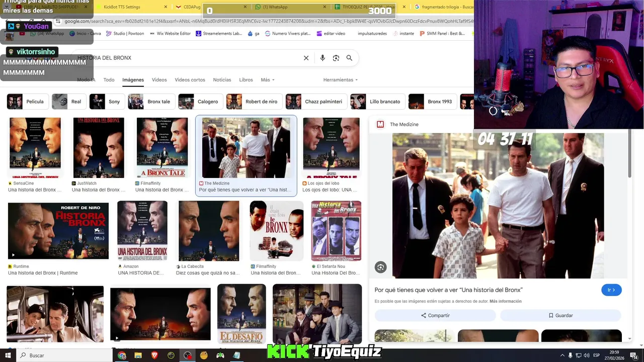This screenshot has height=362, width=644.
Task: Open the Inicio - Canva bookmark
Action: pyautogui.click(x=85, y=34)
